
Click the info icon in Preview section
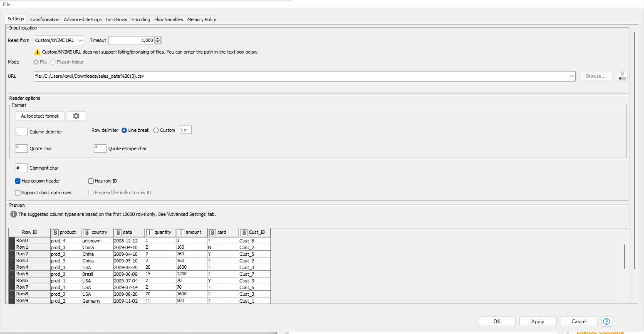click(13, 214)
